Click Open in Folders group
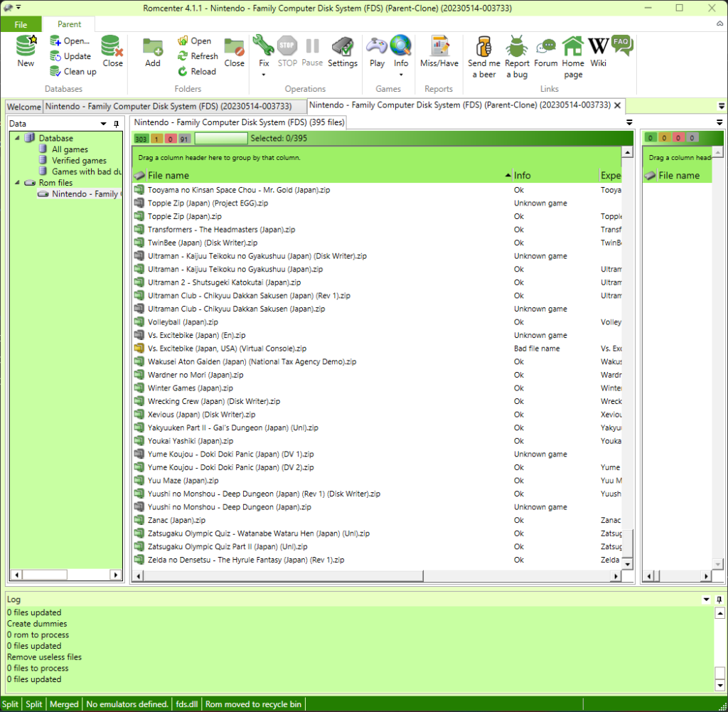 point(195,41)
